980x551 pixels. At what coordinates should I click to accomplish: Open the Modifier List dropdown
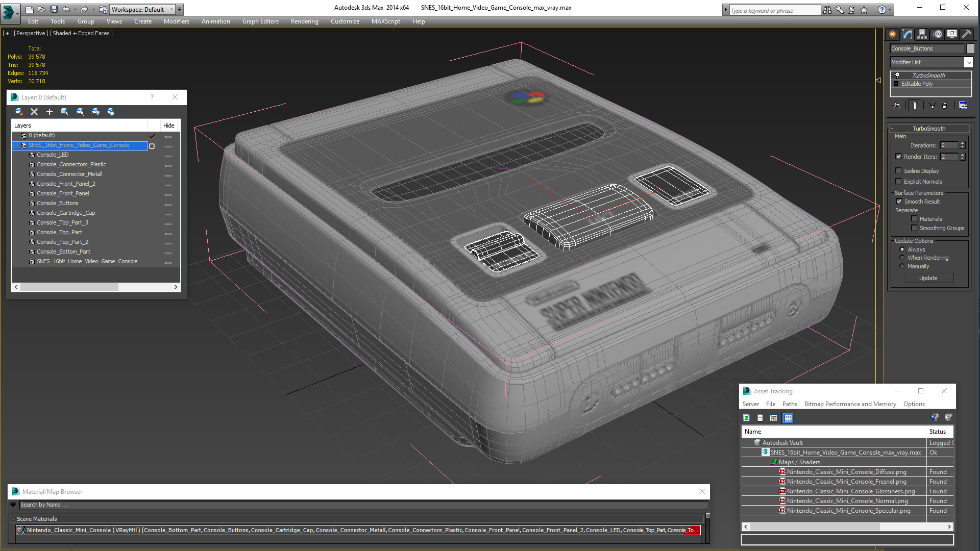[968, 62]
